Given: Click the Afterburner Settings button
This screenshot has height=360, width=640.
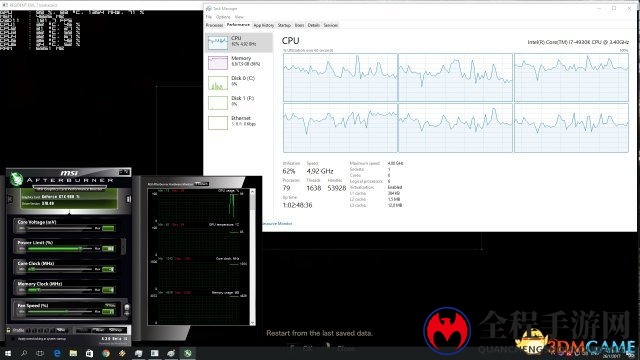Looking at the screenshot, I should tap(116, 330).
